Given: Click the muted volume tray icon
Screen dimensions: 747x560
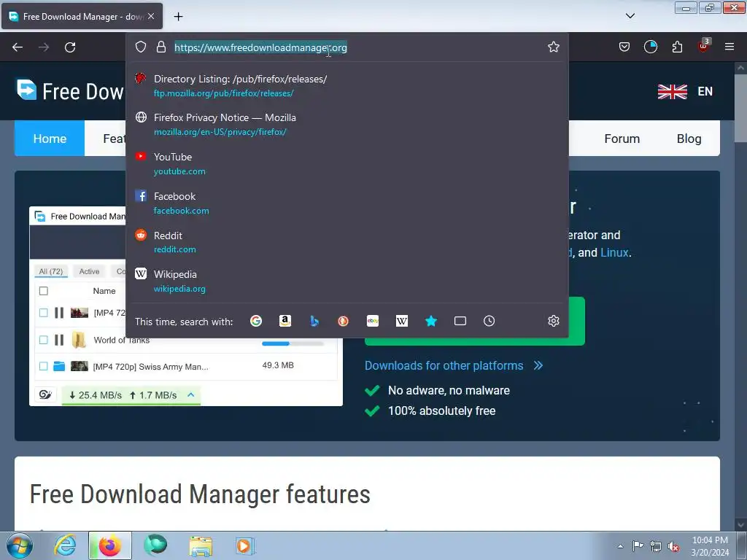Looking at the screenshot, I should tap(673, 546).
